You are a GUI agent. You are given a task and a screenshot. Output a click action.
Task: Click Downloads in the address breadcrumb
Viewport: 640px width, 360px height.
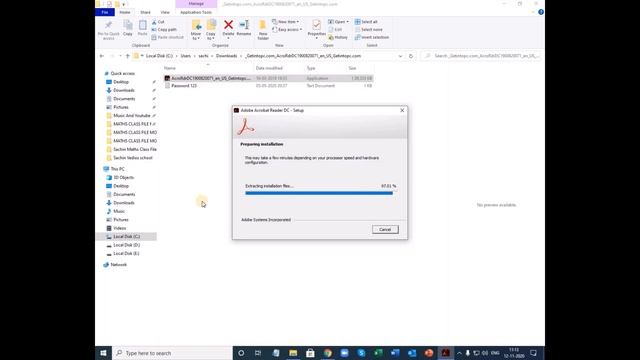click(227, 56)
